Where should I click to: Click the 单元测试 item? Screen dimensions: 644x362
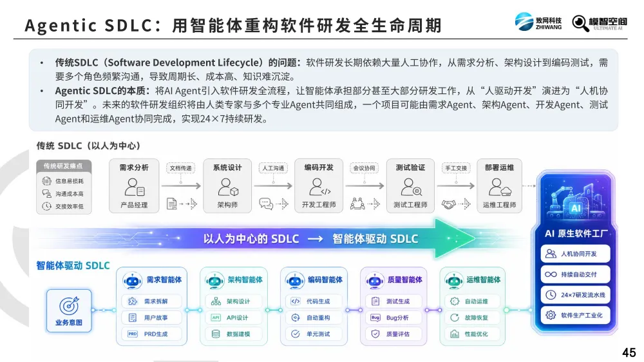point(314,334)
